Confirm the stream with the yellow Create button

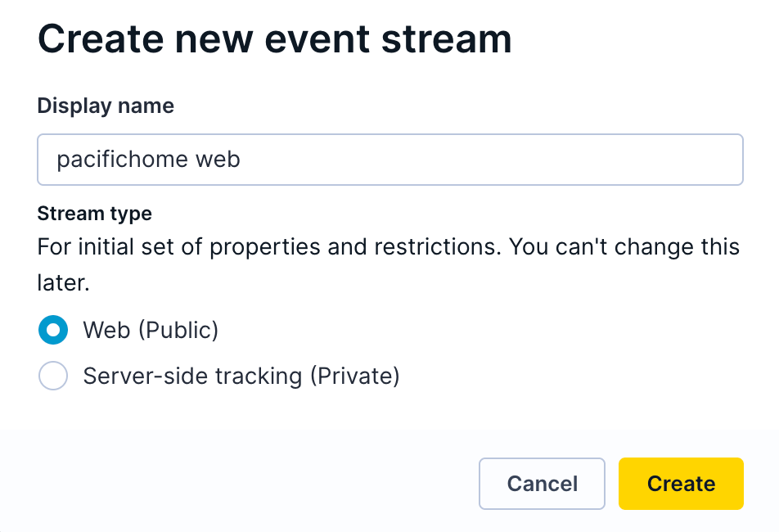click(681, 484)
